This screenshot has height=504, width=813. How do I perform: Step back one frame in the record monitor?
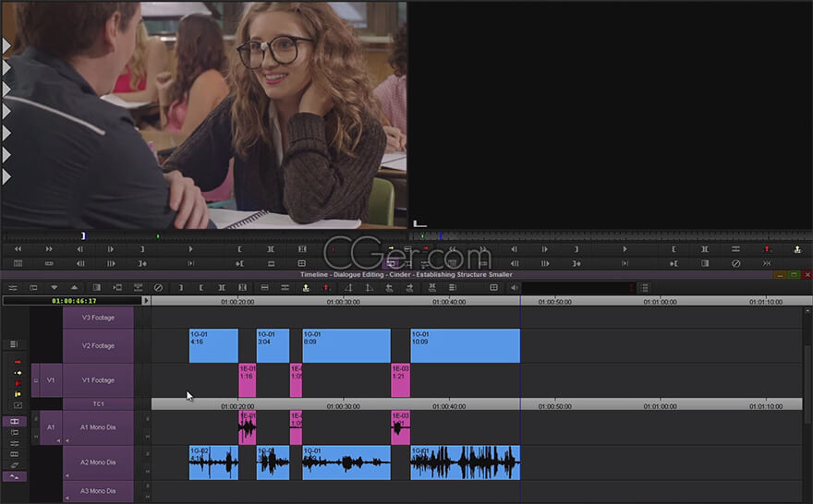(x=514, y=249)
